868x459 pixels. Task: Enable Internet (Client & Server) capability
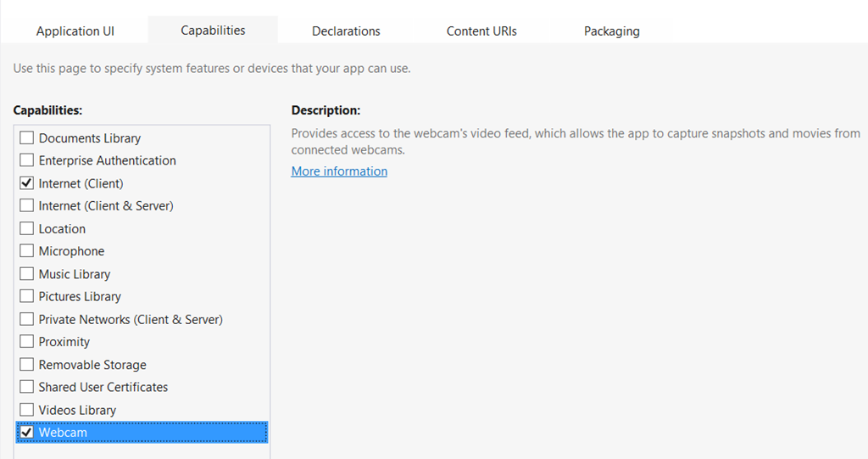coord(27,206)
